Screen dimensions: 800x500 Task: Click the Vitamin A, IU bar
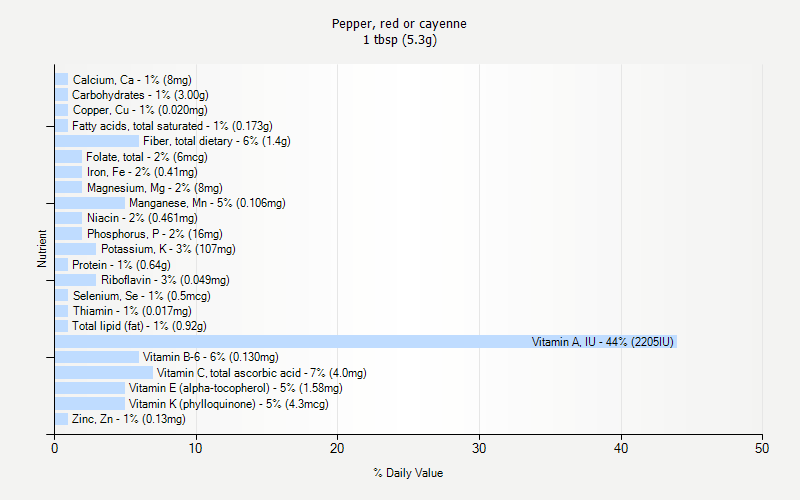coord(365,342)
